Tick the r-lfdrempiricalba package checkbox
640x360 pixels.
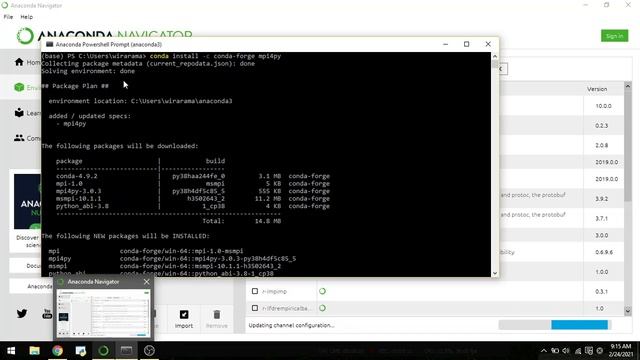click(x=255, y=308)
